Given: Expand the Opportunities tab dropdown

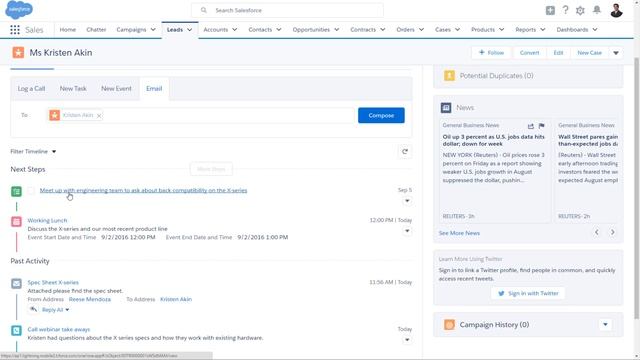Looking at the screenshot, I should [337, 29].
